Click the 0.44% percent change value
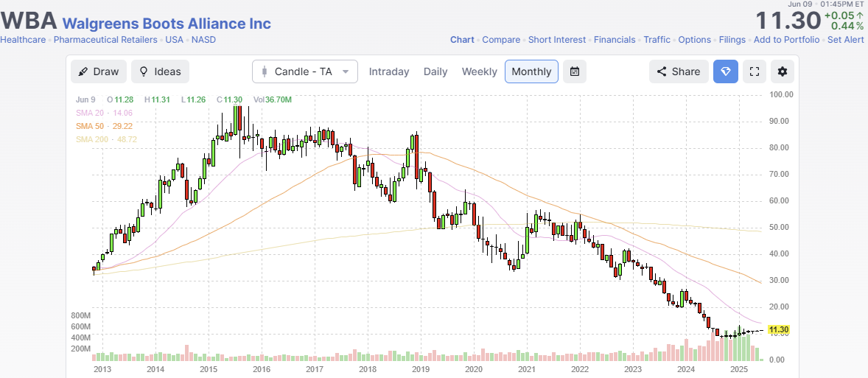This screenshot has height=378, width=868. 847,26
